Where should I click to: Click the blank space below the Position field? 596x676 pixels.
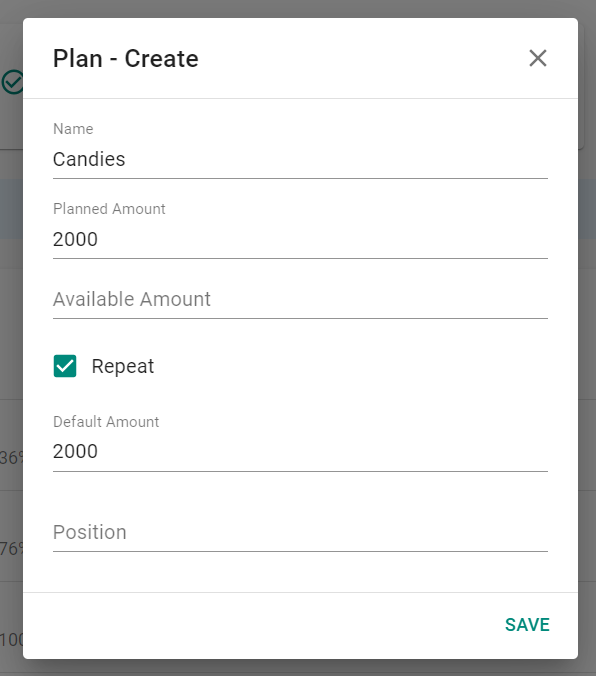300,572
